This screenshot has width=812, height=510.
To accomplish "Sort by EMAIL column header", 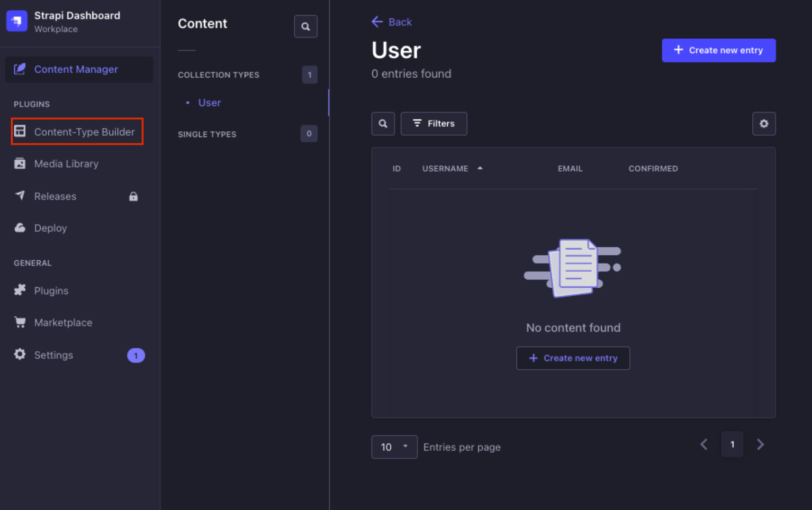I will tap(570, 169).
